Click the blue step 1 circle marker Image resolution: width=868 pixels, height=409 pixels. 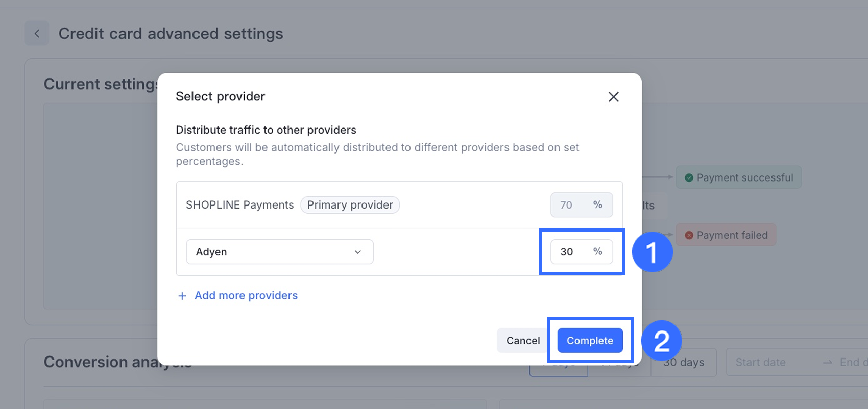tap(652, 252)
